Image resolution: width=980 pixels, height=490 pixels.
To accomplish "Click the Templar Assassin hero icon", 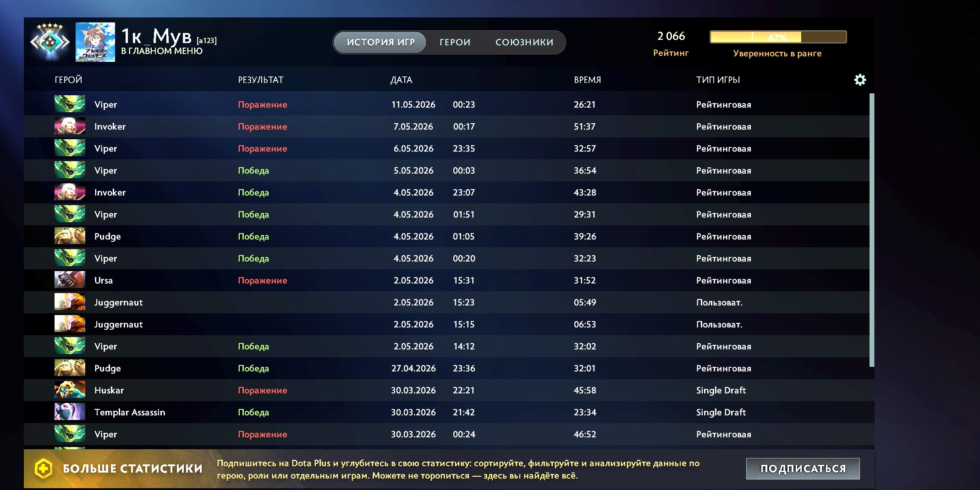I will [70, 412].
